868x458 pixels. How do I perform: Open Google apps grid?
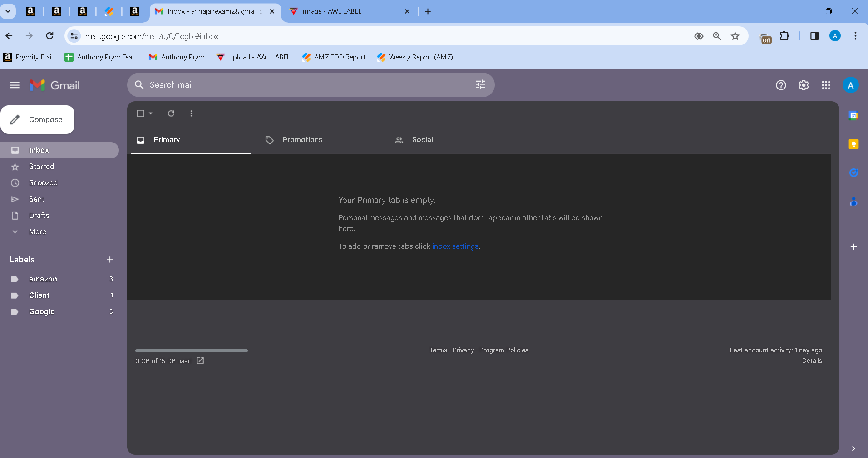(826, 85)
